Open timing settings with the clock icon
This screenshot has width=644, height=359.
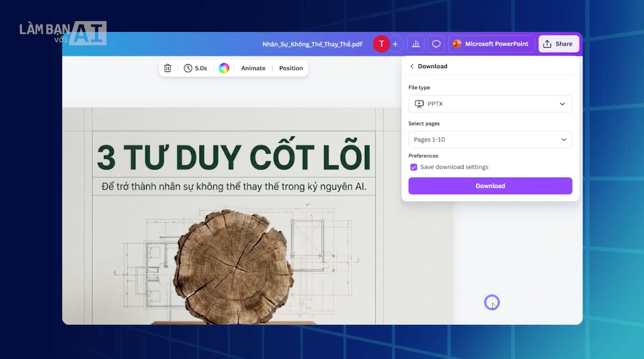pos(187,68)
